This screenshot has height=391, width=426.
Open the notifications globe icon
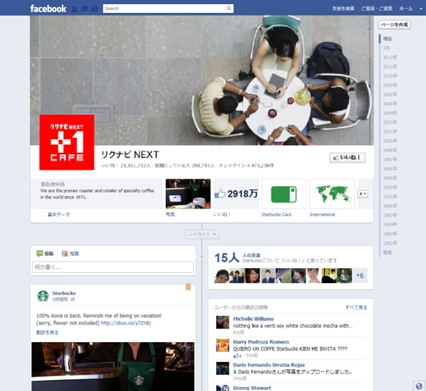tap(94, 9)
